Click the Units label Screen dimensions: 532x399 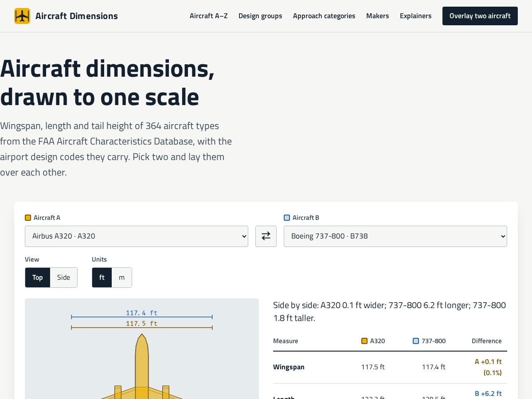click(x=99, y=259)
